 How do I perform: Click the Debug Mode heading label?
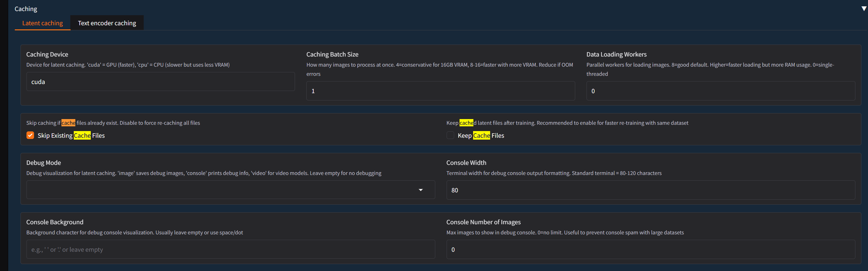click(x=43, y=163)
